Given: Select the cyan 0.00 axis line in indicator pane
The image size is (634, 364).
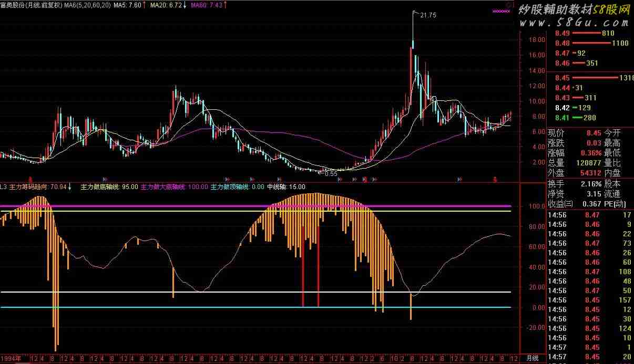Looking at the screenshot, I should click(255, 307).
